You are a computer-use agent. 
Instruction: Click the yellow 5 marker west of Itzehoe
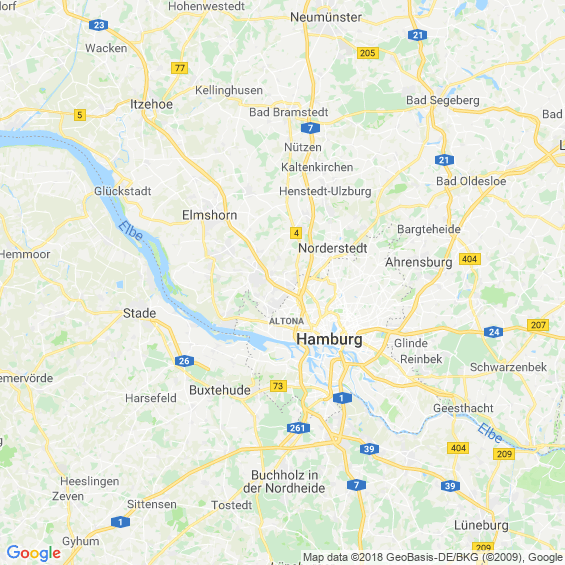tap(80, 115)
